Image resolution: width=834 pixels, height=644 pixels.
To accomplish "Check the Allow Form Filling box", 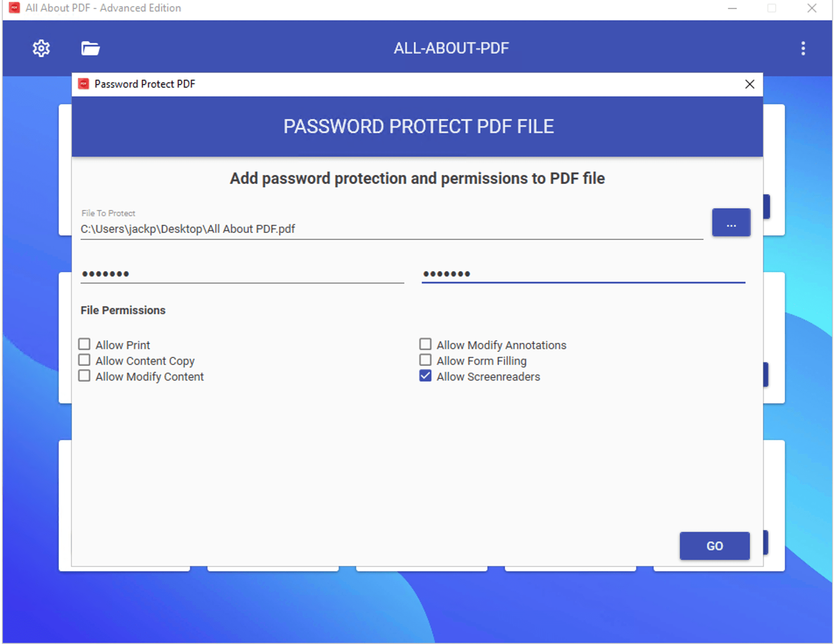I will tap(425, 360).
